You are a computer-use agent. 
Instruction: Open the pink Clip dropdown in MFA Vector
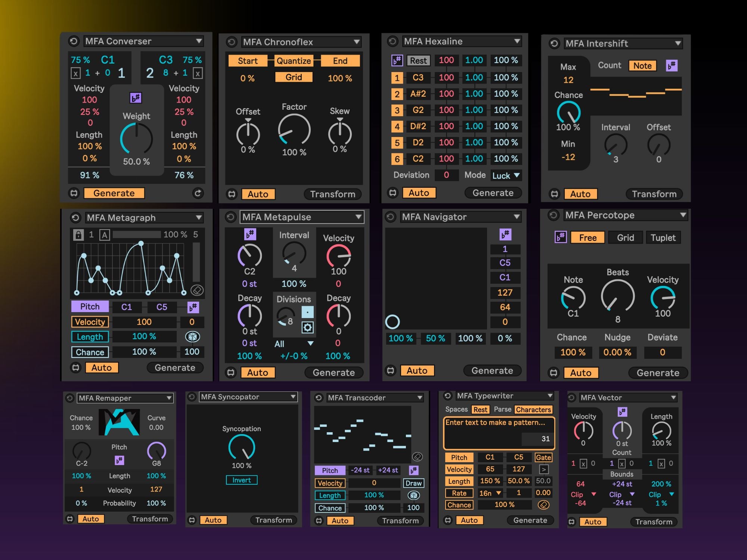[583, 494]
